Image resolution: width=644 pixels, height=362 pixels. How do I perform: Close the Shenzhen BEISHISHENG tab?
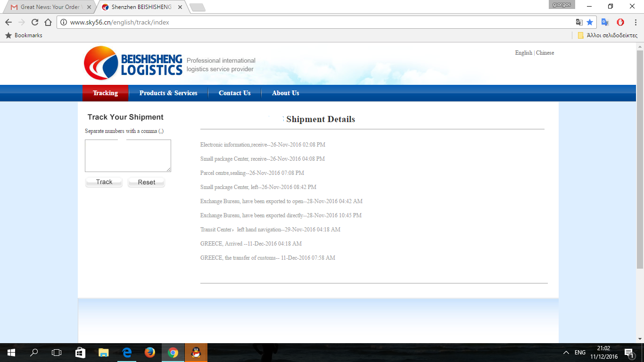click(x=180, y=7)
